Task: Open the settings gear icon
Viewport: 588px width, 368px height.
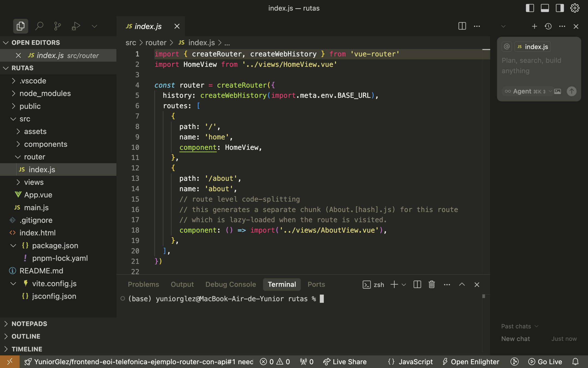Action: (x=575, y=8)
